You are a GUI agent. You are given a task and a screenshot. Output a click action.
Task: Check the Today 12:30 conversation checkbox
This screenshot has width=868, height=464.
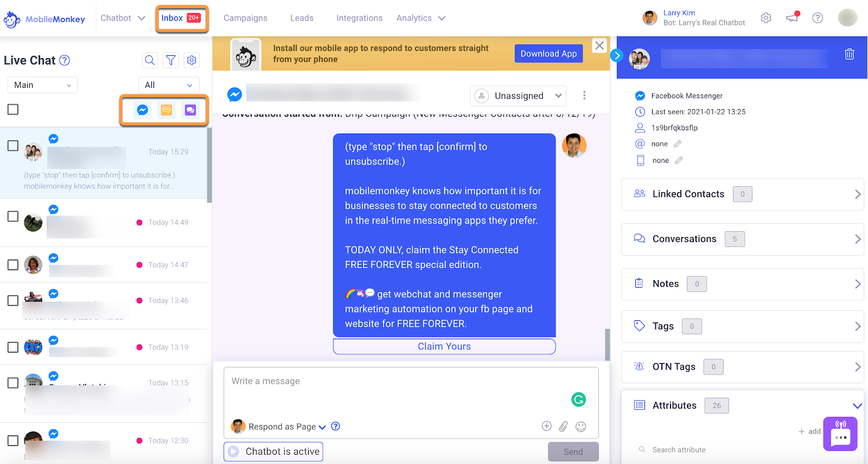[x=13, y=441]
